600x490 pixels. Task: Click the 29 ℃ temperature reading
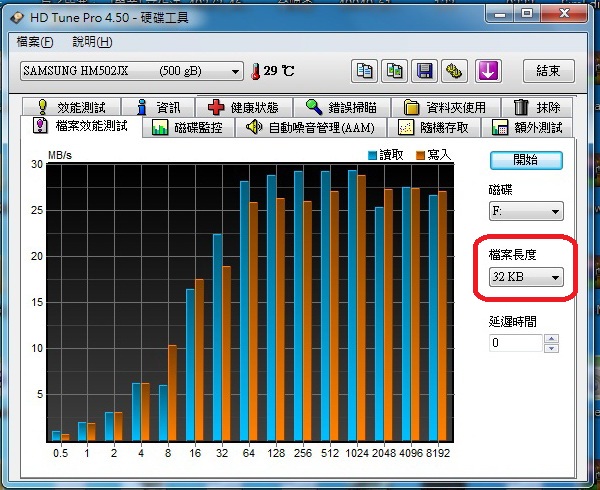tap(279, 71)
